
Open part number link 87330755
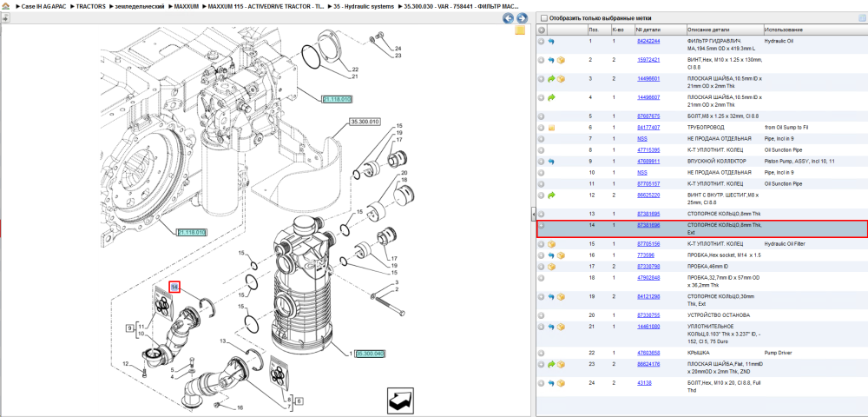[x=648, y=315]
